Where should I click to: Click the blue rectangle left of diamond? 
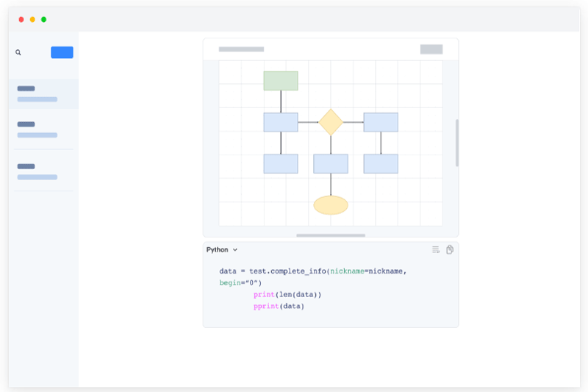(281, 122)
